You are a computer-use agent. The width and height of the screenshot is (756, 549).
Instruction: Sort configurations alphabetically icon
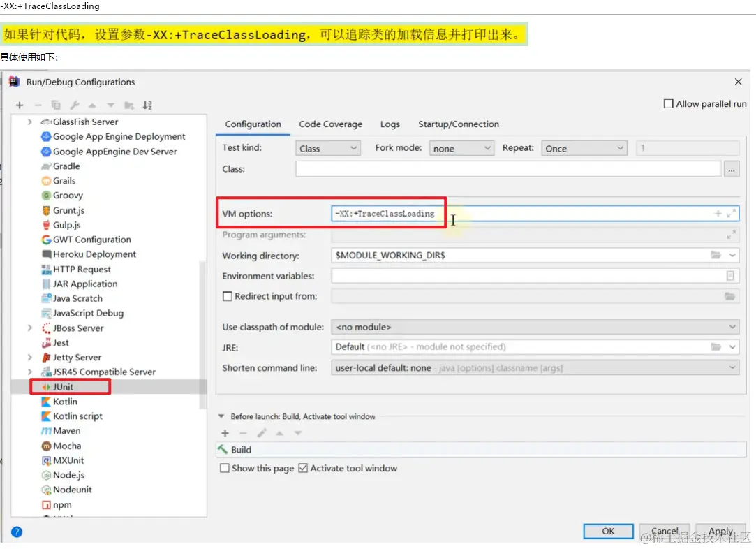pyautogui.click(x=147, y=105)
